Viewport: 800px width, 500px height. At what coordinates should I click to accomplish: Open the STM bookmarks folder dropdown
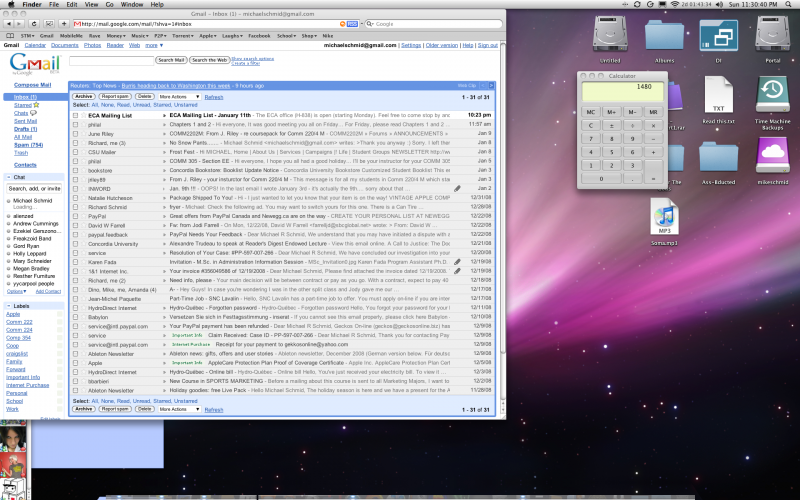click(x=28, y=36)
